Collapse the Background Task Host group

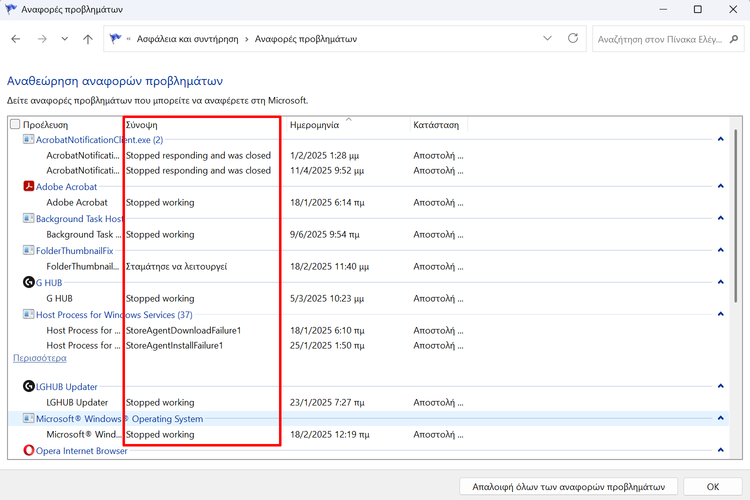pos(720,218)
